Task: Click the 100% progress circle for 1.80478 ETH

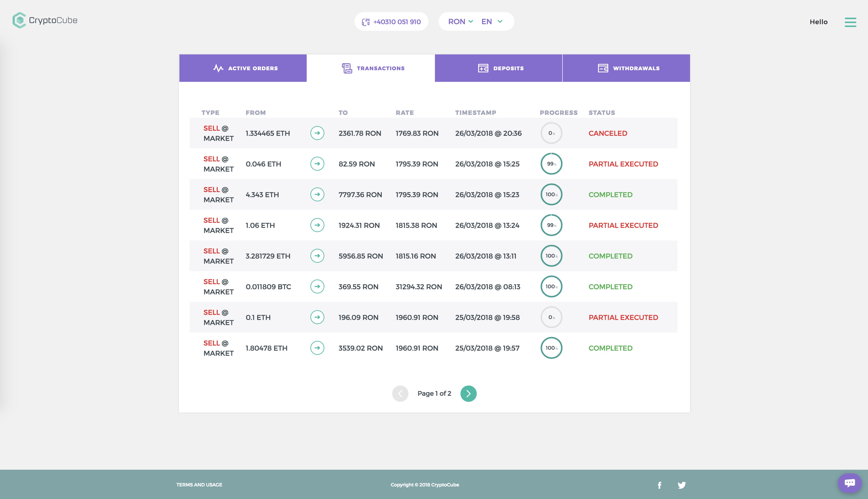Action: tap(551, 348)
